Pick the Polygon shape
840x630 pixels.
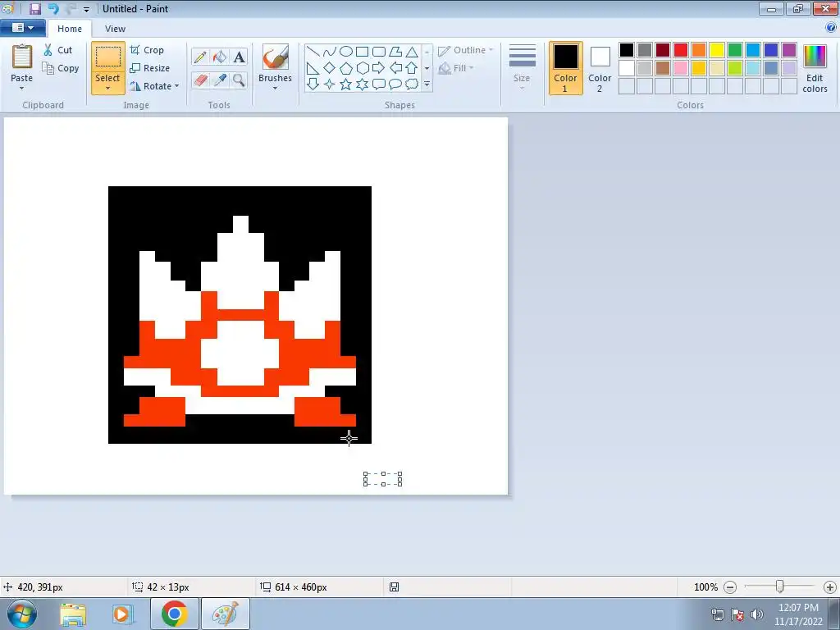point(395,52)
